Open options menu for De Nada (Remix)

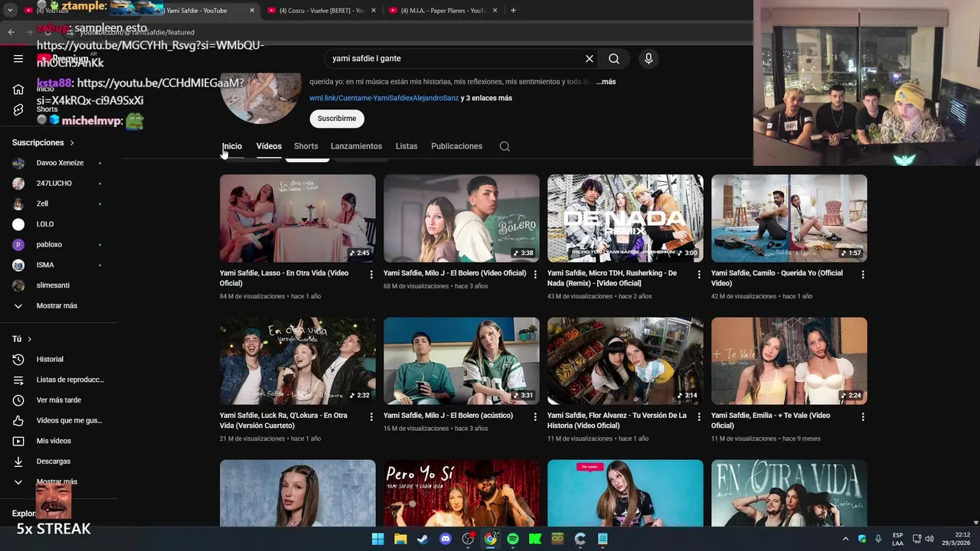[699, 274]
